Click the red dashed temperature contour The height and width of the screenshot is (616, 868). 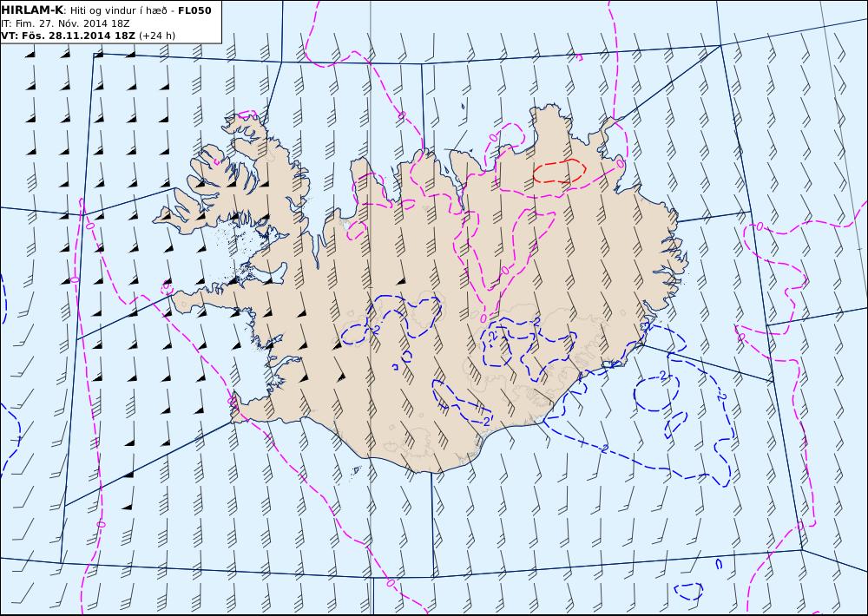[x=559, y=172]
